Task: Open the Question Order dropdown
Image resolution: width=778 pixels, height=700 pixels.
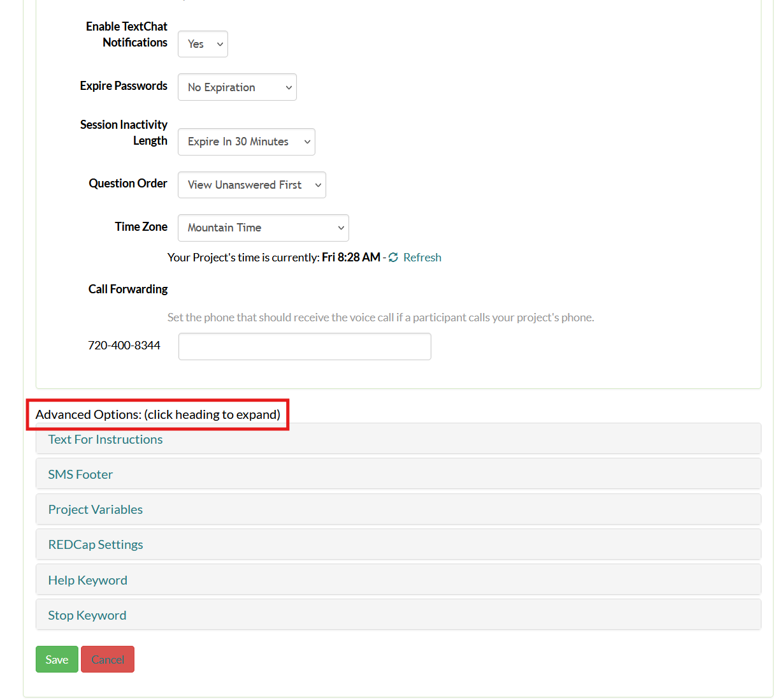Action: click(x=252, y=185)
